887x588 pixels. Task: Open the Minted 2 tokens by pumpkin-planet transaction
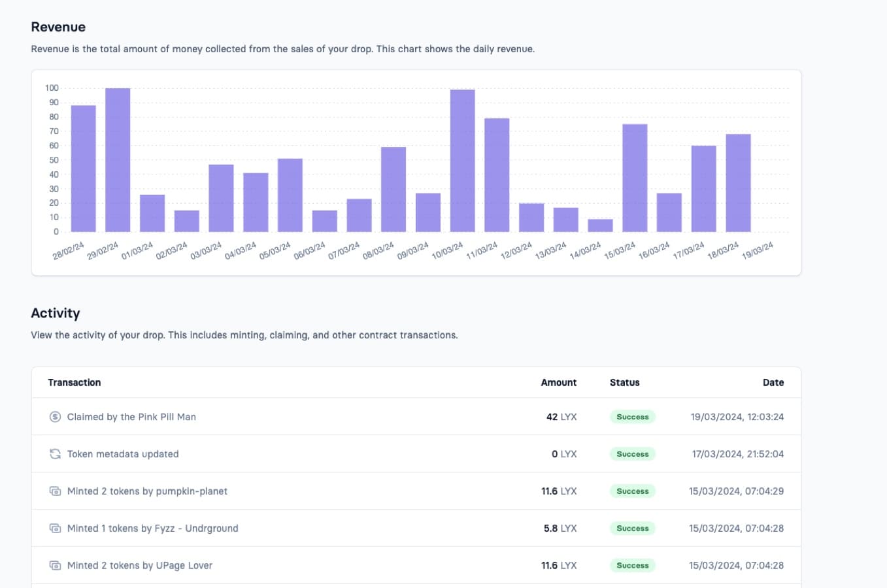pyautogui.click(x=147, y=491)
